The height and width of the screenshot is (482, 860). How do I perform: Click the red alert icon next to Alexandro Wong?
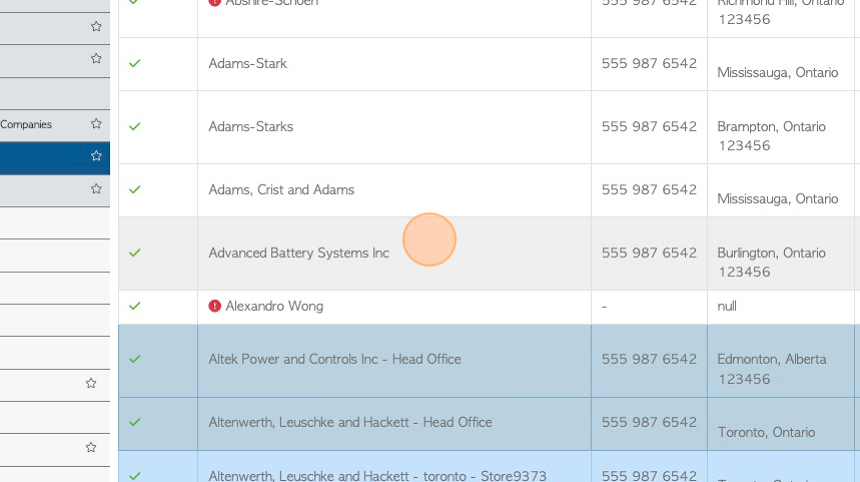pyautogui.click(x=214, y=306)
